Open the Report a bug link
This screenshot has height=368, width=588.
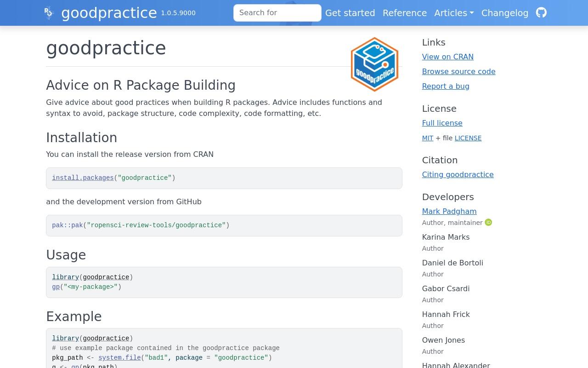(446, 86)
